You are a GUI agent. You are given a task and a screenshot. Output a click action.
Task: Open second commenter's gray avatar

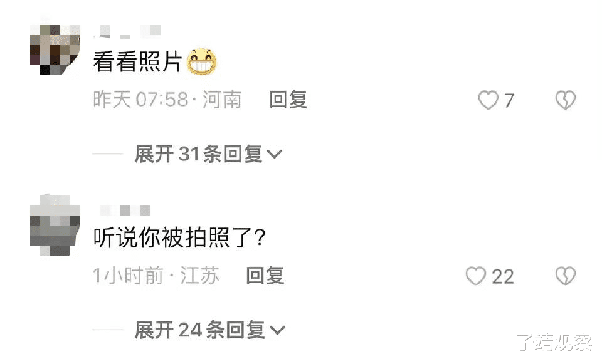point(55,225)
